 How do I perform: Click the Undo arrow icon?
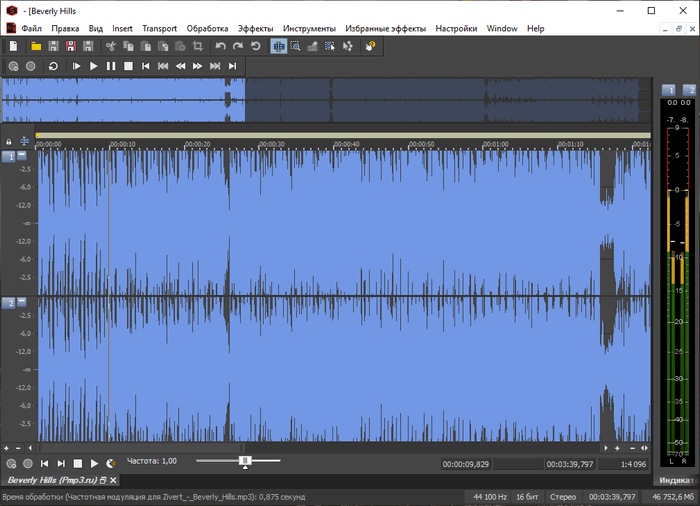coord(220,46)
